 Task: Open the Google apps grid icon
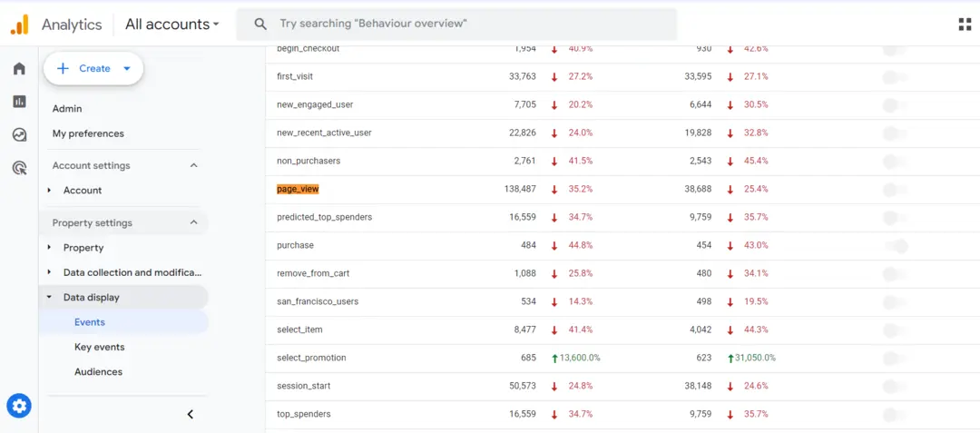(965, 25)
